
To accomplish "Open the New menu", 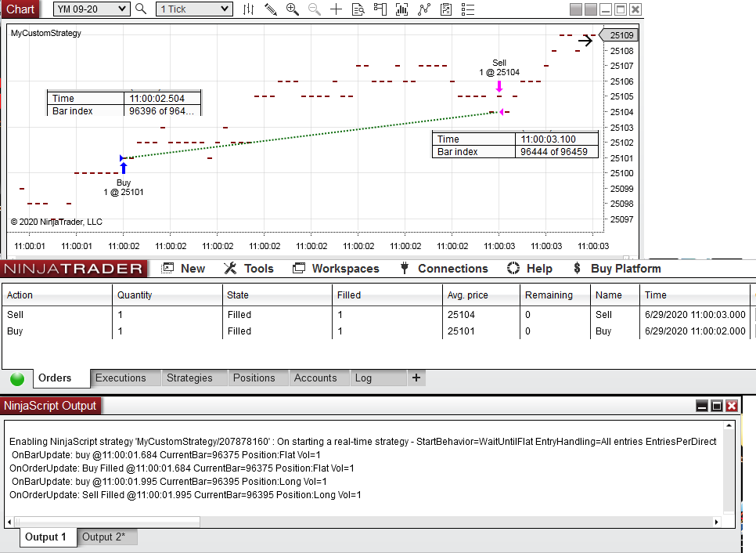I will [x=184, y=269].
